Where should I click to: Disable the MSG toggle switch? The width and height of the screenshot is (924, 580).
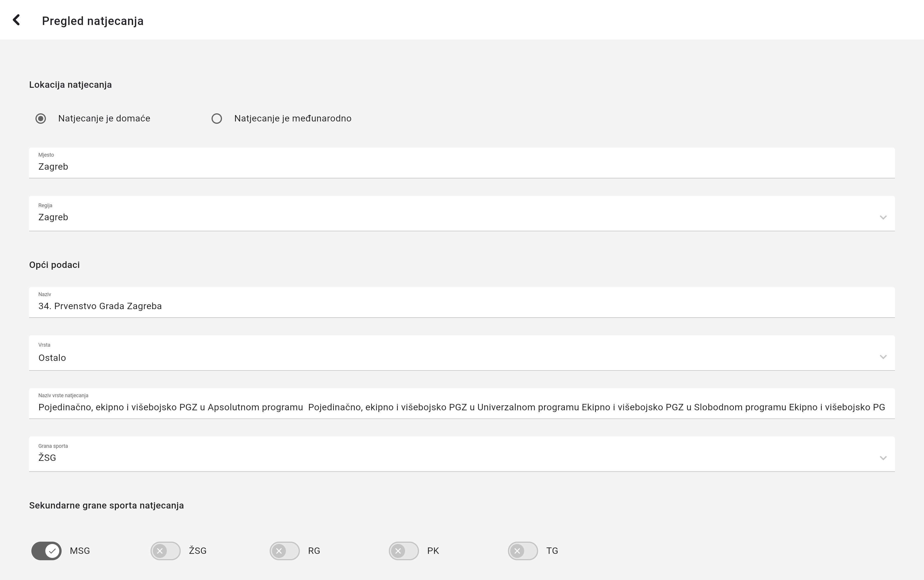(x=46, y=551)
